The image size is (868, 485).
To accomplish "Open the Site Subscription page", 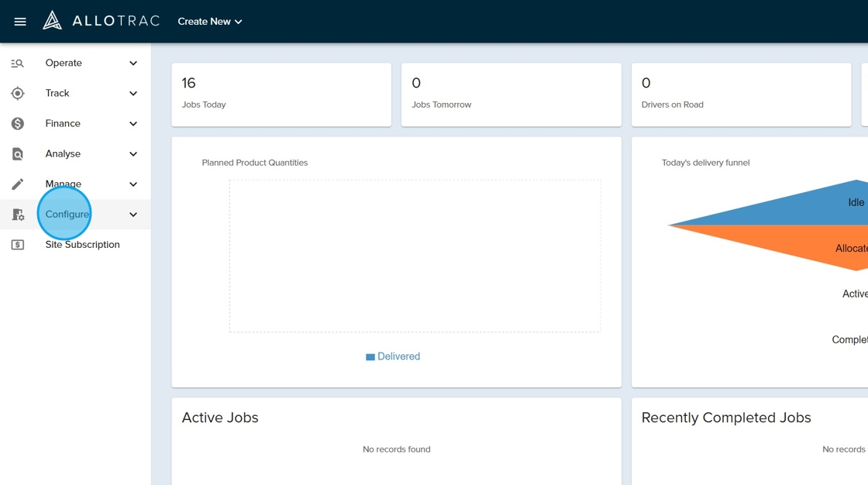I will tap(82, 245).
